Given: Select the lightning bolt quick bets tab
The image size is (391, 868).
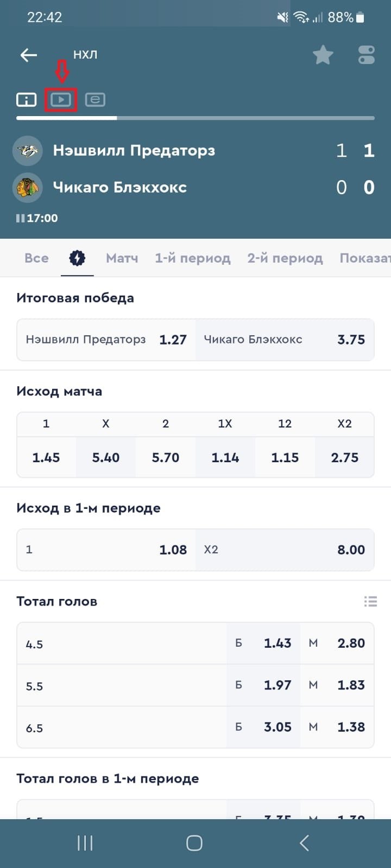Looking at the screenshot, I should pos(77,258).
